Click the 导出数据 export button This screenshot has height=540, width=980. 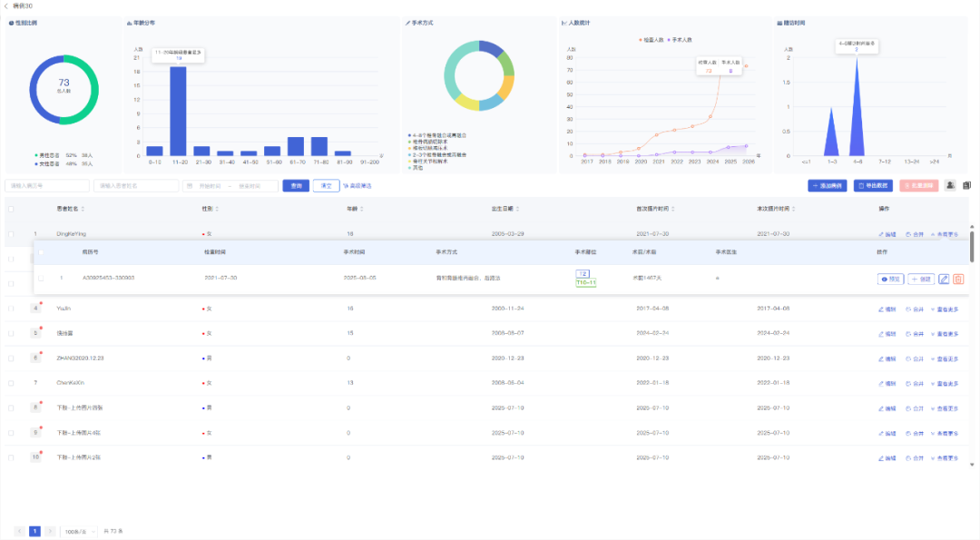(873, 186)
